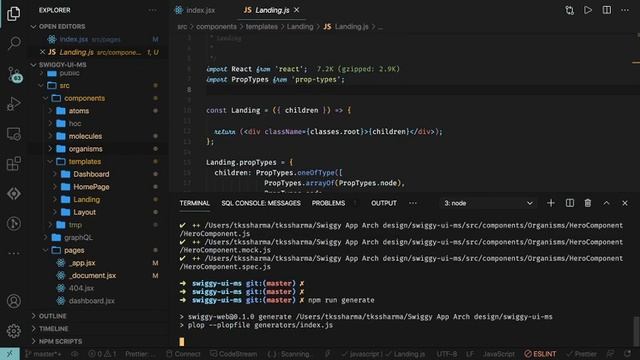Run the file with the play icon
This screenshot has height=360, width=640.
point(588,10)
